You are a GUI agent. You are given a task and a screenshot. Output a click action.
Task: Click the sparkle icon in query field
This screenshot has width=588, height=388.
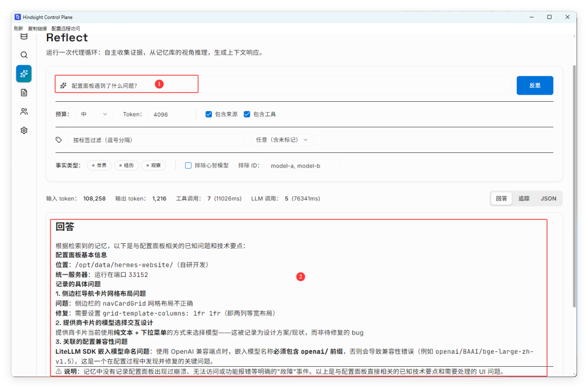(63, 85)
